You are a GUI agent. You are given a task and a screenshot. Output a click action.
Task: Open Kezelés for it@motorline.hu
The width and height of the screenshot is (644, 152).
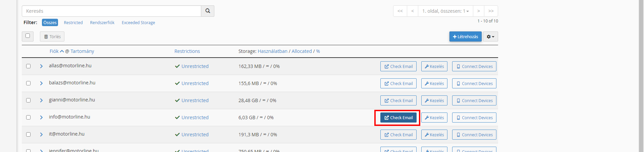[x=434, y=135]
